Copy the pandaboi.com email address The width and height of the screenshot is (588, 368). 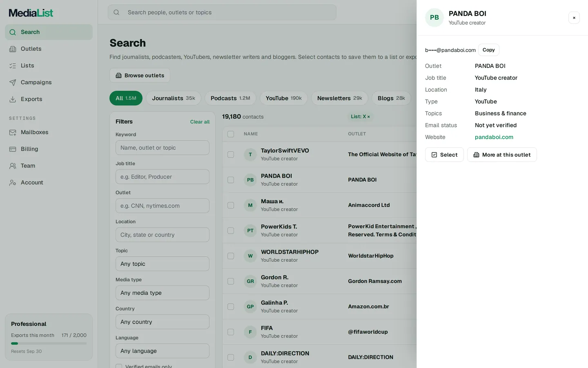(489, 50)
